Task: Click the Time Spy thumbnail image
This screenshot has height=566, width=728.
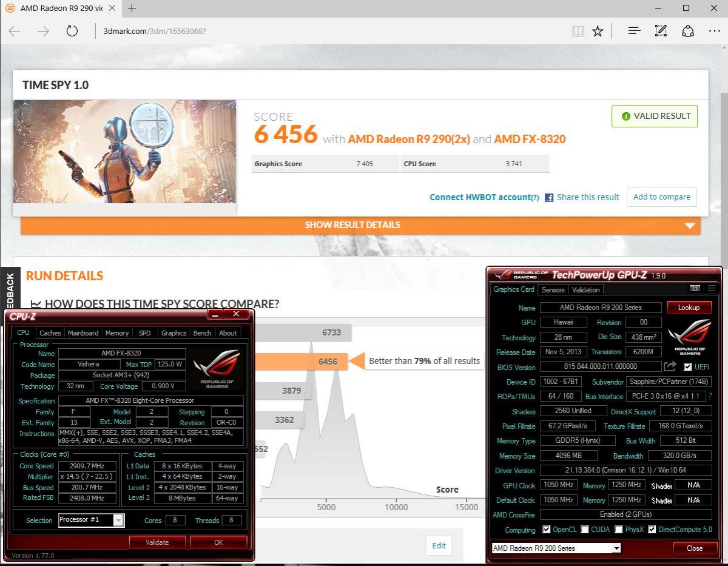Action: point(124,152)
